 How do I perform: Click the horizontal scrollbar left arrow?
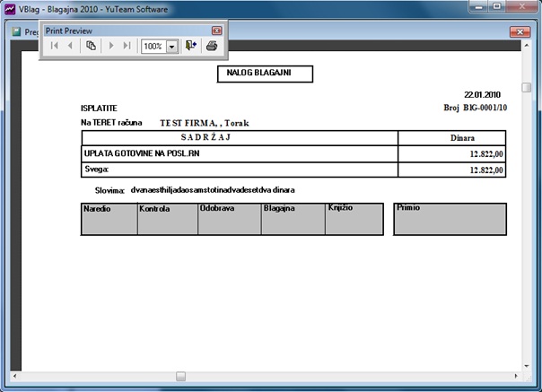[x=14, y=376]
